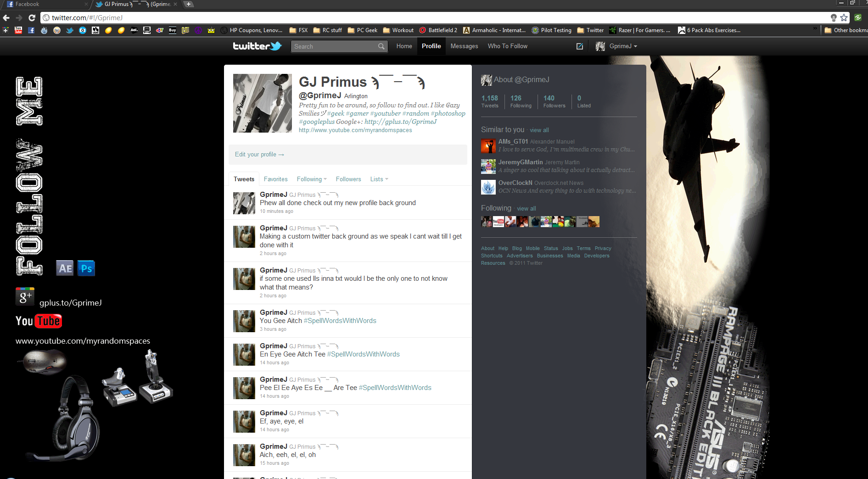Image resolution: width=868 pixels, height=479 pixels.
Task: Bookmark this page with the star icon
Action: coord(844,18)
